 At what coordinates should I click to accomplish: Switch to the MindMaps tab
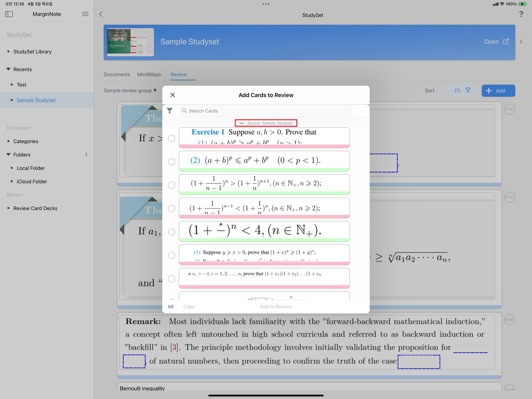[149, 74]
